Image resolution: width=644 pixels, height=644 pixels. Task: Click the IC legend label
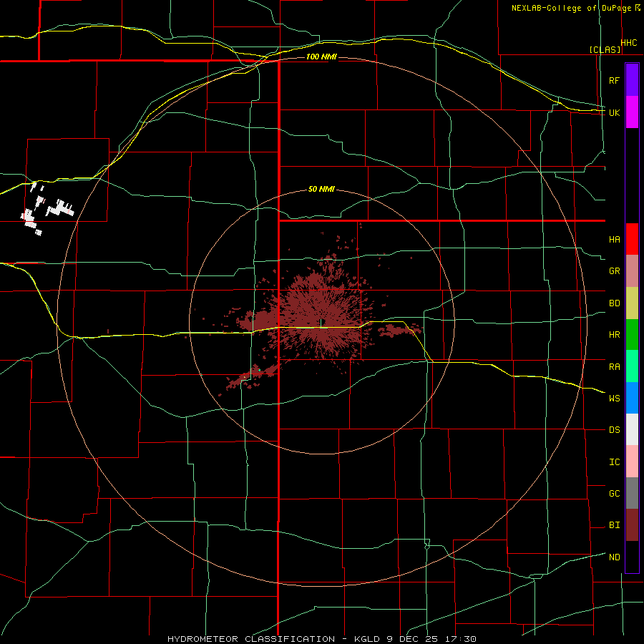614,462
